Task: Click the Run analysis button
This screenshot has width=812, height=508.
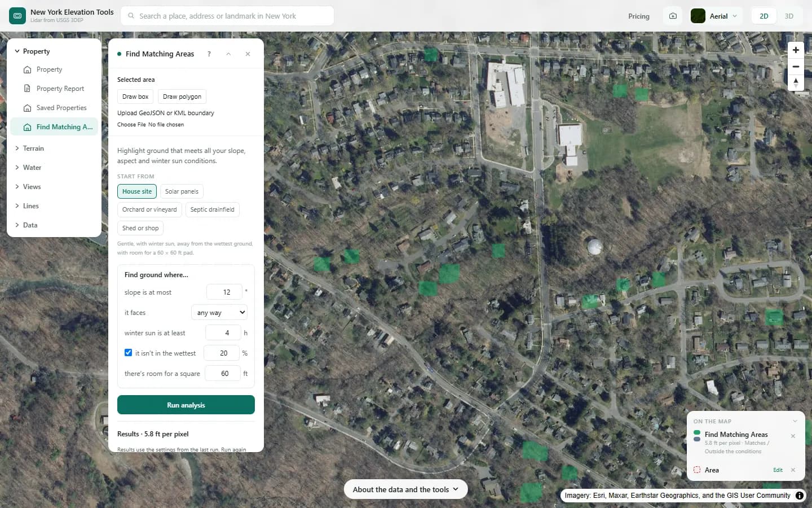Action: [186, 405]
